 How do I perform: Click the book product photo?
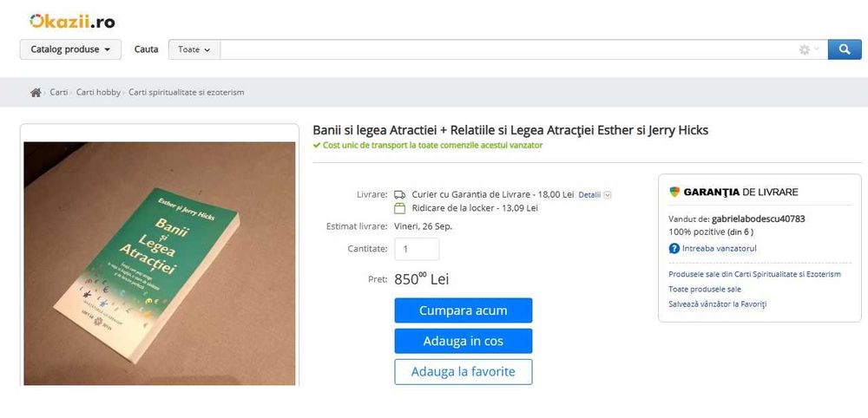(x=160, y=263)
